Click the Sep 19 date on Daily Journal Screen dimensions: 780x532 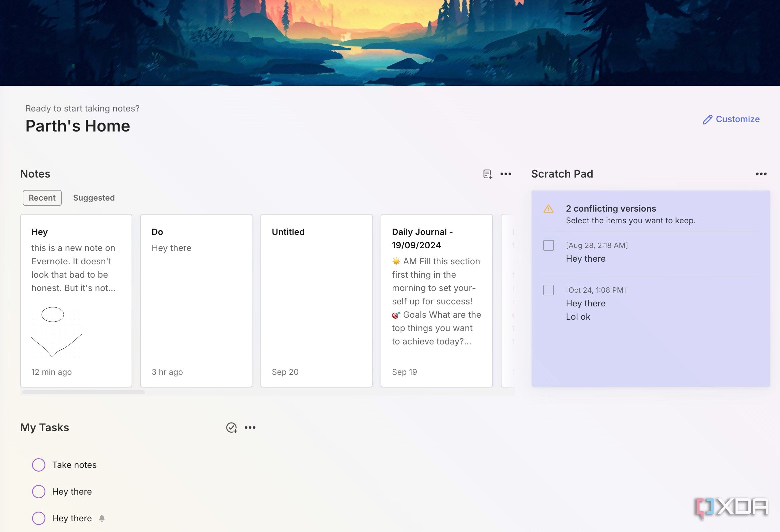pos(404,372)
